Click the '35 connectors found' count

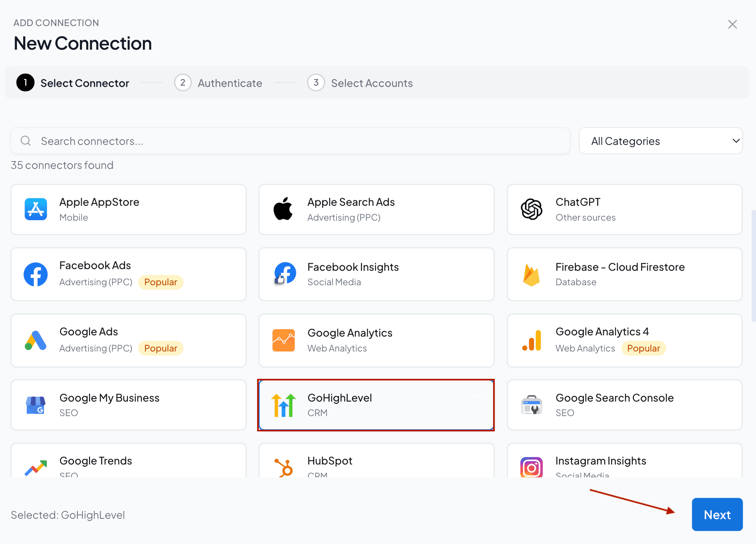[x=62, y=165]
